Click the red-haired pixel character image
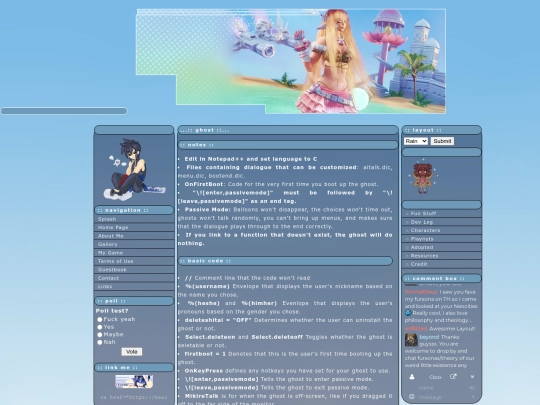Image resolution: width=540 pixels, height=405 pixels. pyautogui.click(x=423, y=176)
